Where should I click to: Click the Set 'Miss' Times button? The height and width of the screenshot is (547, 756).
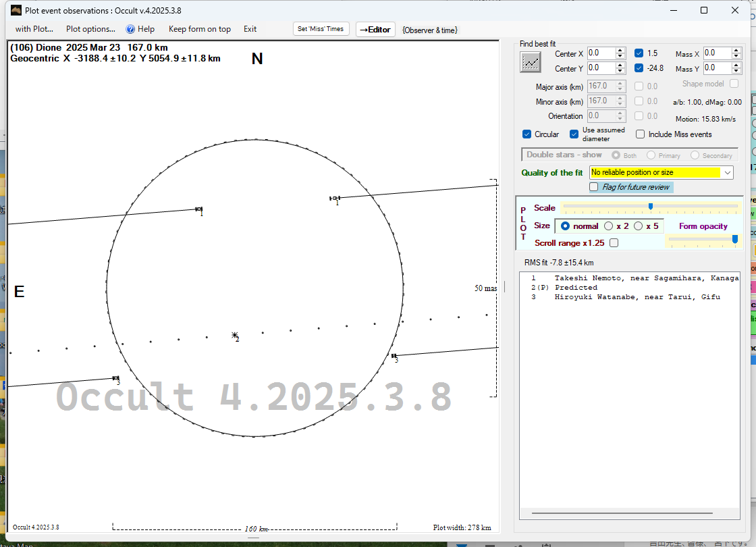[321, 29]
